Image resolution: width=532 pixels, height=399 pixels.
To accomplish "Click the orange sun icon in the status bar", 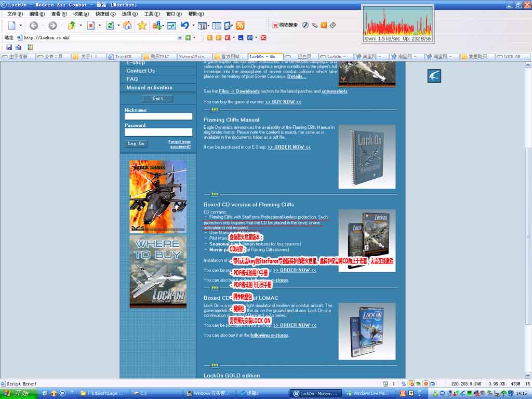I will pos(426,384).
